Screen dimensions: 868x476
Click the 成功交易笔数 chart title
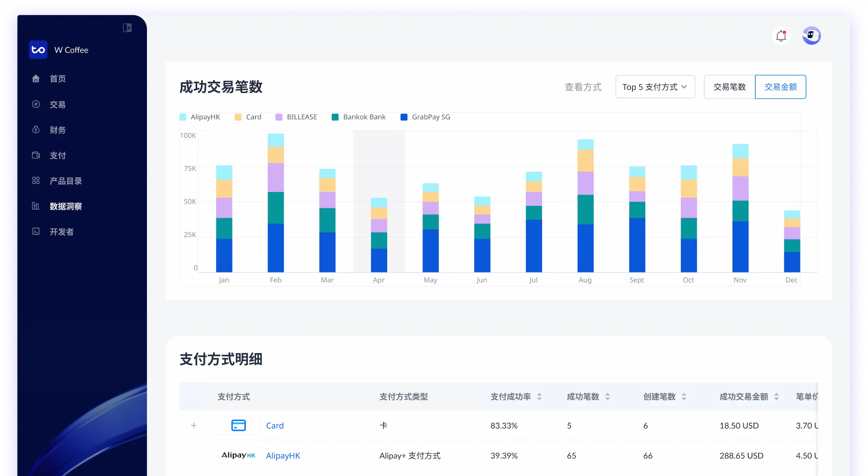coord(221,87)
